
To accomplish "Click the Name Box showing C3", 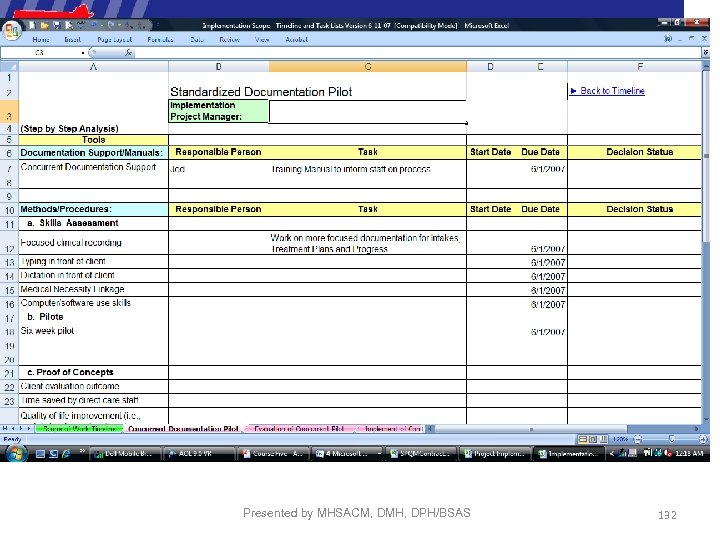I will [40, 53].
